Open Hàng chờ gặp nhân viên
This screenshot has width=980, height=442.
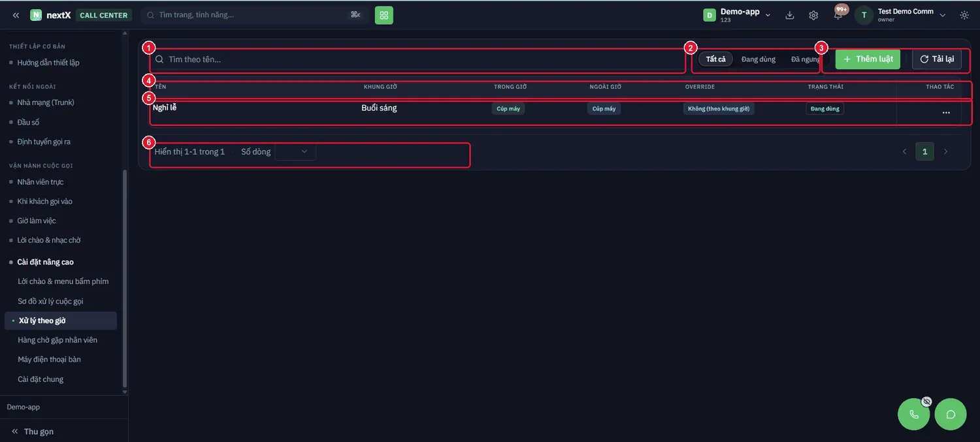click(57, 340)
